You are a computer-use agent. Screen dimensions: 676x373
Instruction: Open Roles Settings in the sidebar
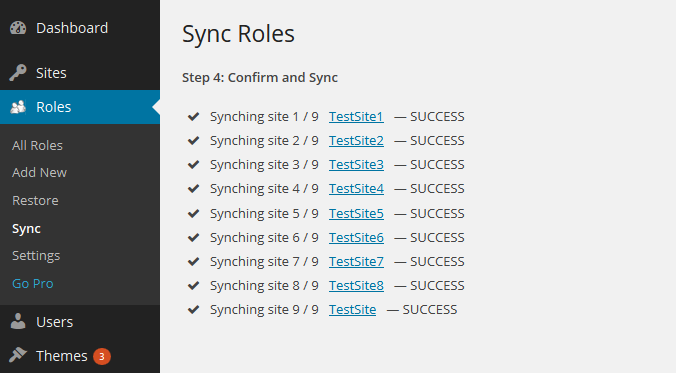click(36, 256)
